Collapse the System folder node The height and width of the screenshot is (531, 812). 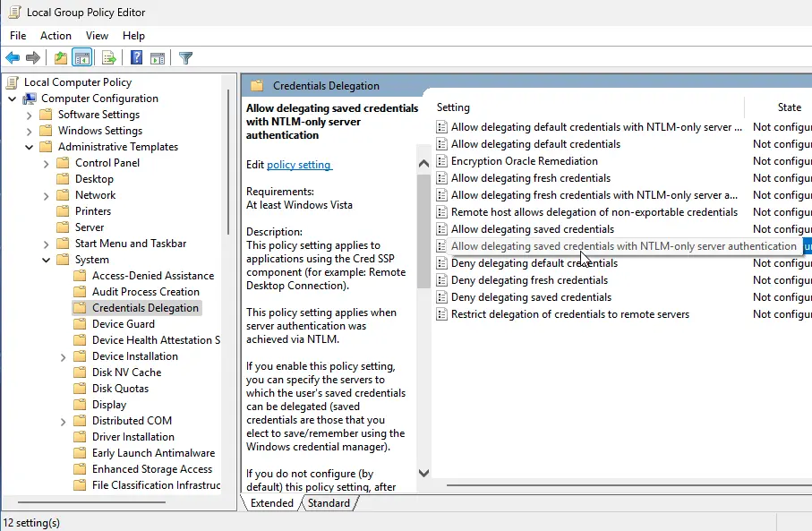point(47,260)
